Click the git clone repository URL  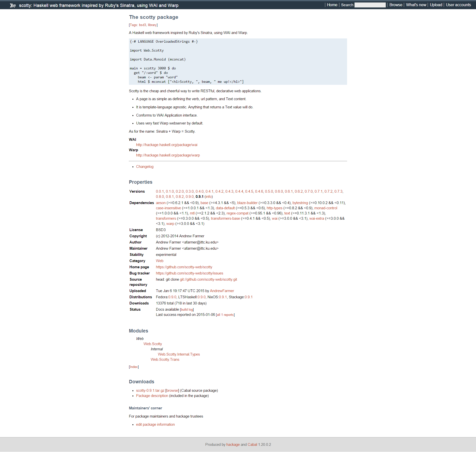(208, 279)
